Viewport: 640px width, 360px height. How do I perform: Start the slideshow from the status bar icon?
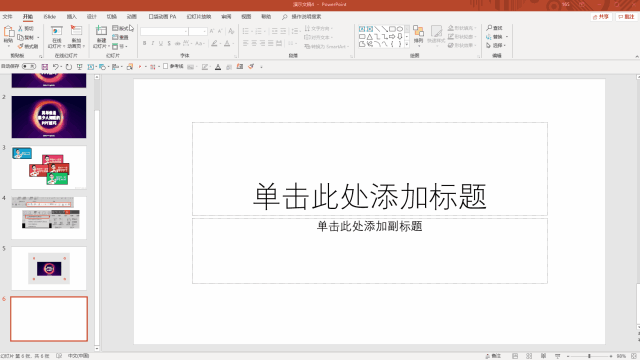[558, 356]
